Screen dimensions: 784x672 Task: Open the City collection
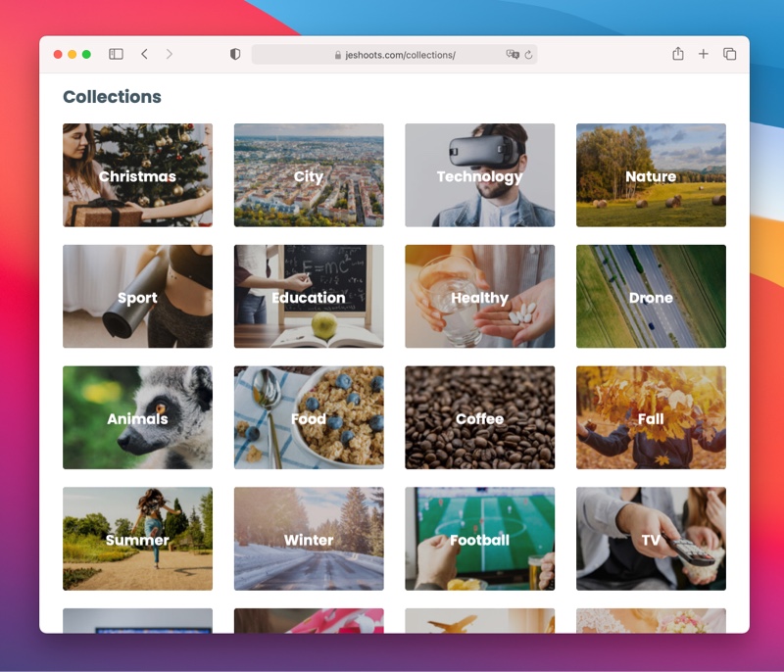309,175
